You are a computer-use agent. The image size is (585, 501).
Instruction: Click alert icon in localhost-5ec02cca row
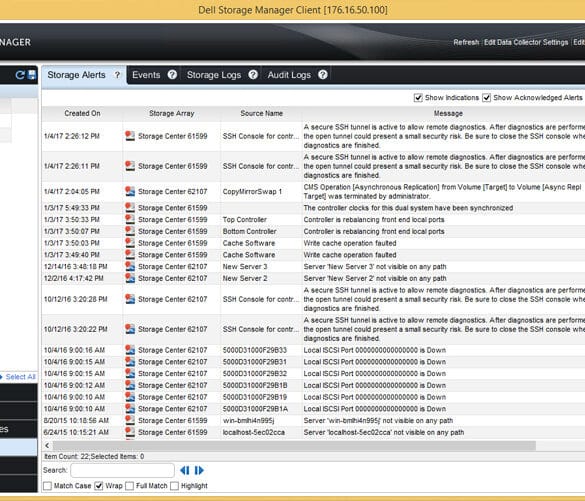click(130, 432)
